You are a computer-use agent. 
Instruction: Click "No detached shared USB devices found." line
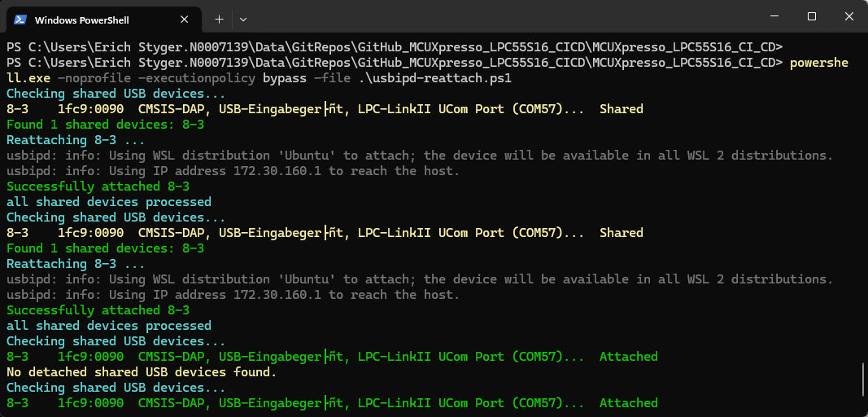click(x=142, y=372)
